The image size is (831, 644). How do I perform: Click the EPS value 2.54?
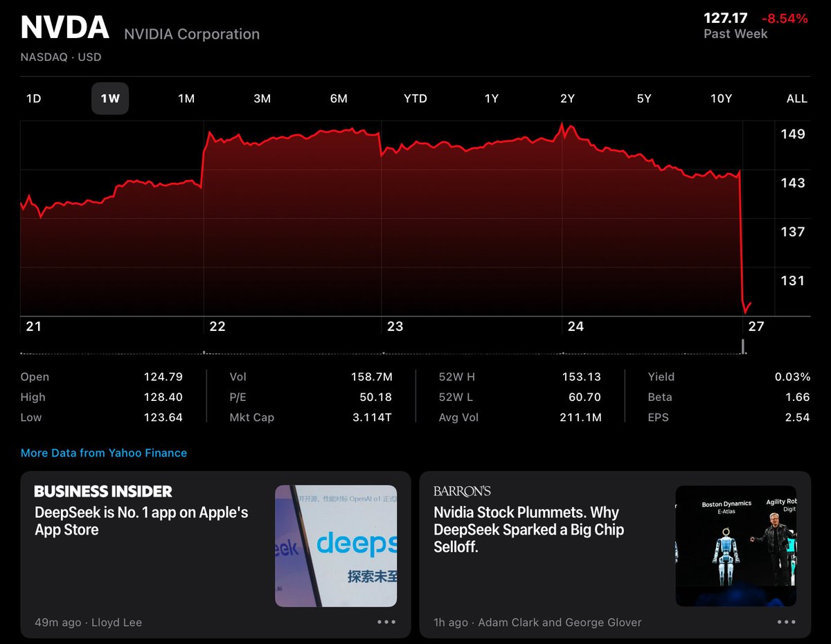click(798, 418)
